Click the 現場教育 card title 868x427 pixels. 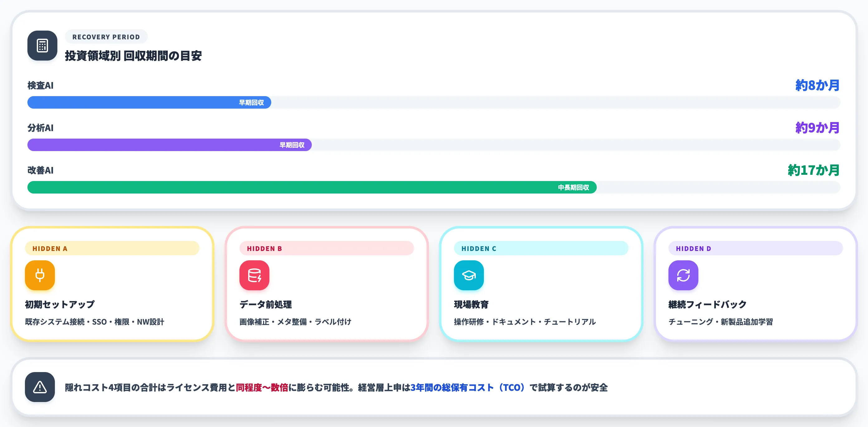tap(471, 304)
